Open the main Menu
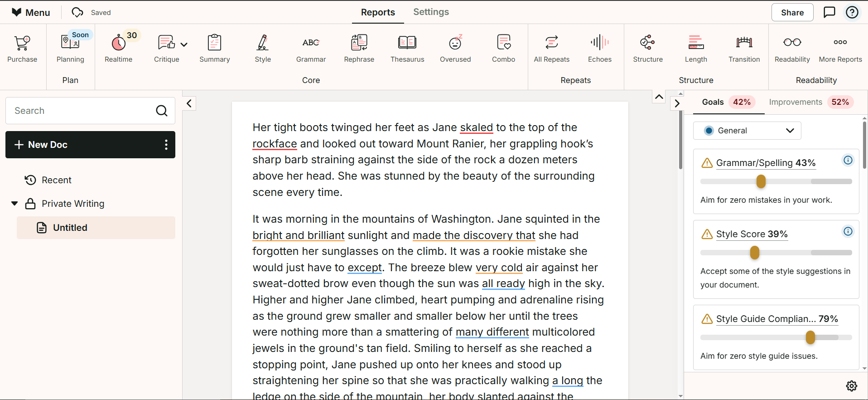 [31, 12]
